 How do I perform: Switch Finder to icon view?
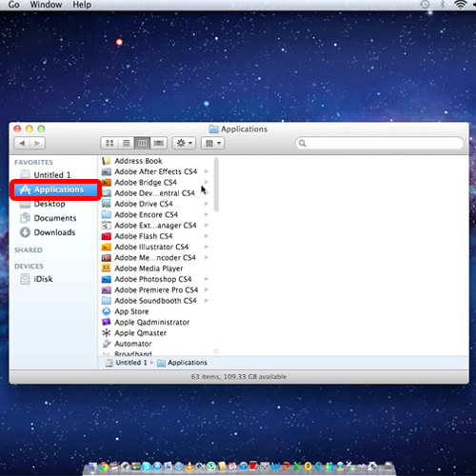point(109,143)
